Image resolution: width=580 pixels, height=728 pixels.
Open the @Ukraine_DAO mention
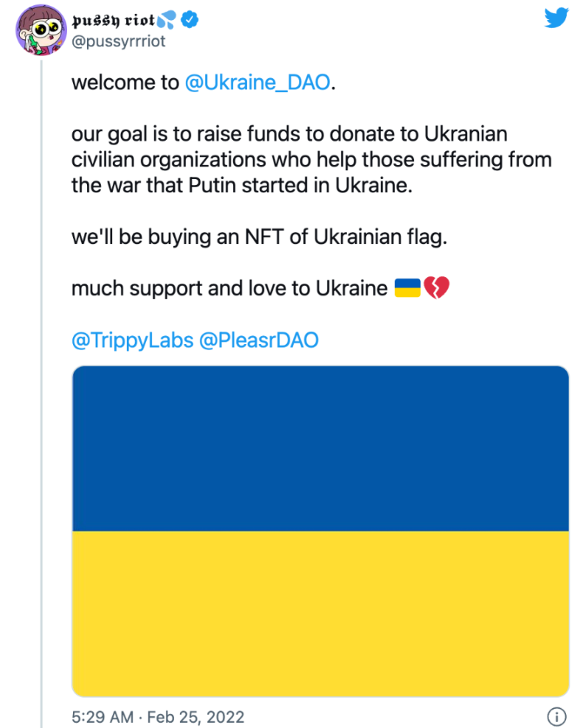(x=256, y=83)
